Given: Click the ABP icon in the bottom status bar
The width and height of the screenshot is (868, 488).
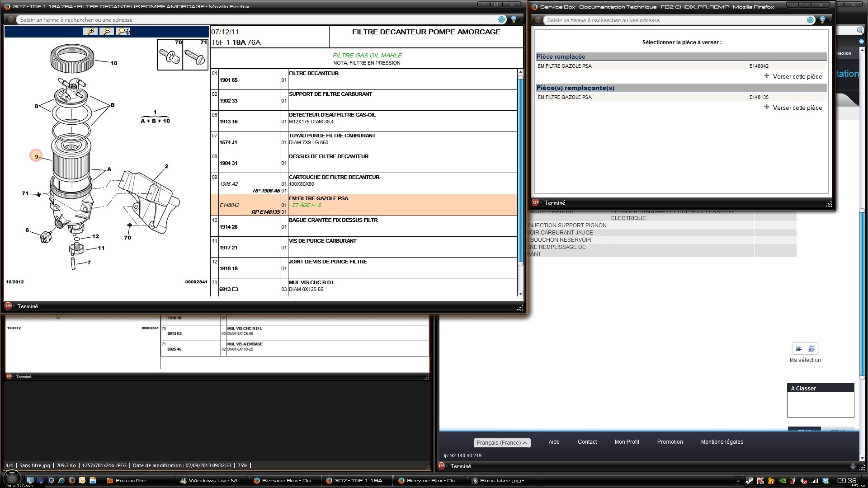Looking at the screenshot, I should 441,466.
